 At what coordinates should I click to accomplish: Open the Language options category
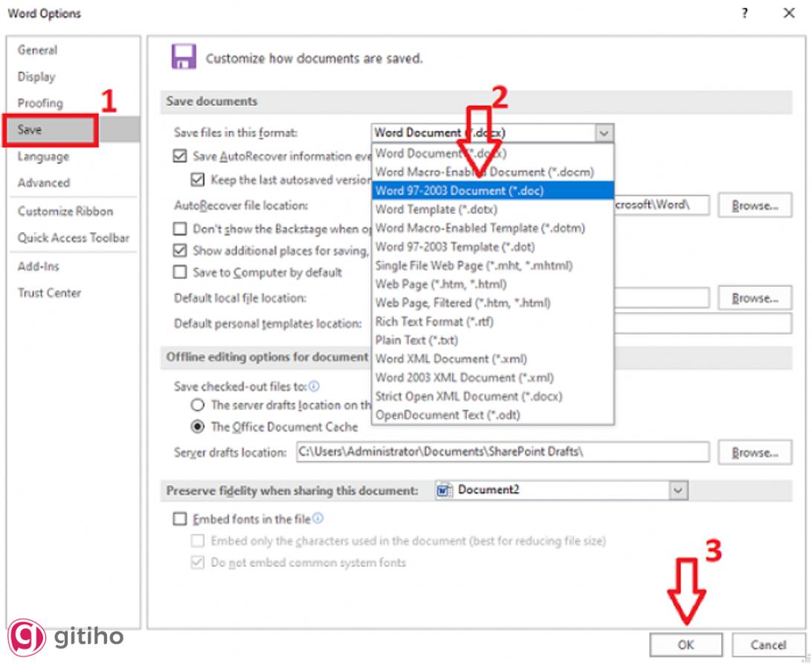point(73,156)
